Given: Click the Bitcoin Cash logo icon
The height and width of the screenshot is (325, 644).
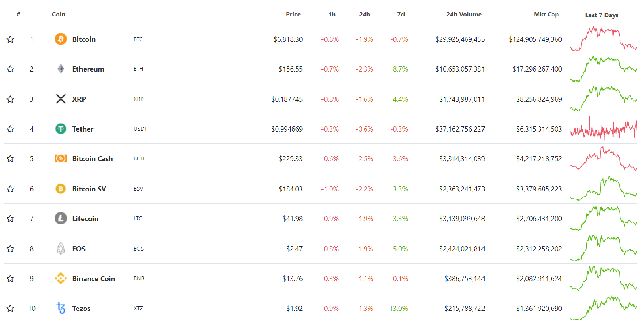Looking at the screenshot, I should pyautogui.click(x=61, y=159).
